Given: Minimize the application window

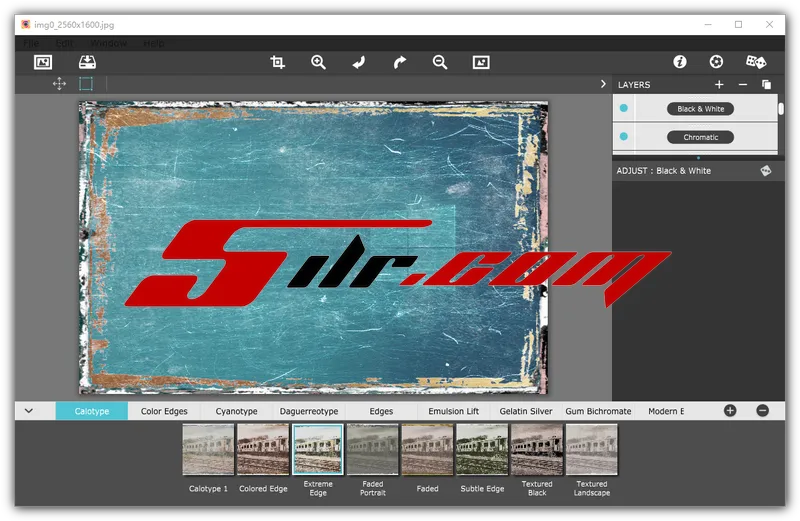Looking at the screenshot, I should tap(708, 24).
